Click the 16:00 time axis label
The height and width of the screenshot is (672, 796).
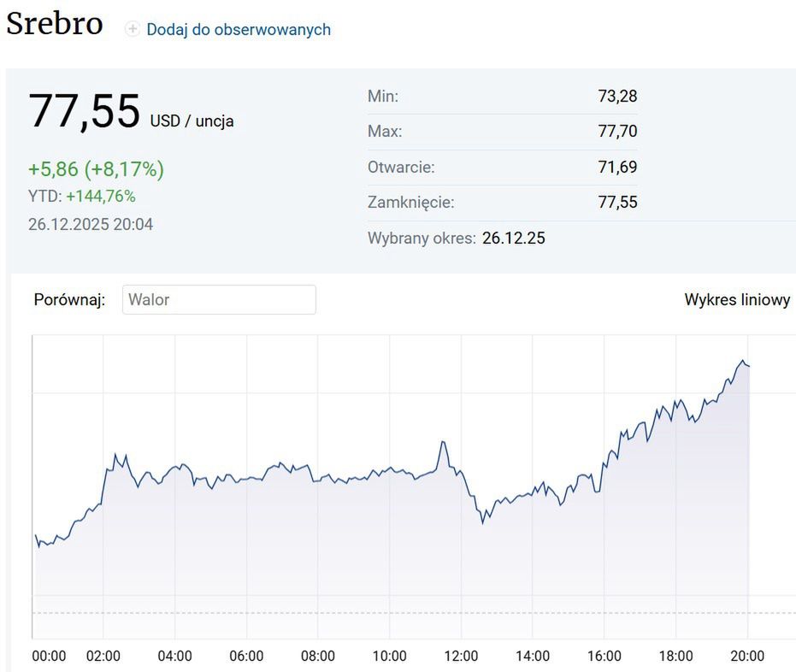click(x=604, y=656)
